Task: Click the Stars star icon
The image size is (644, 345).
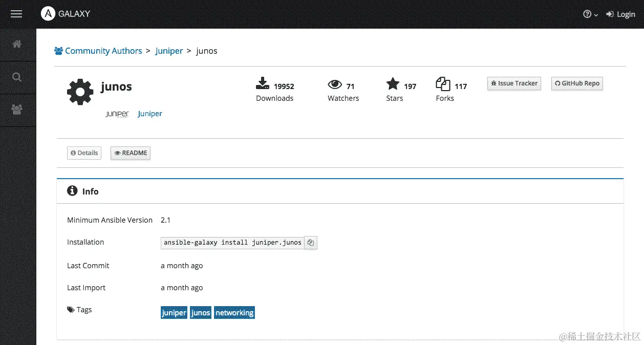Action: [393, 84]
